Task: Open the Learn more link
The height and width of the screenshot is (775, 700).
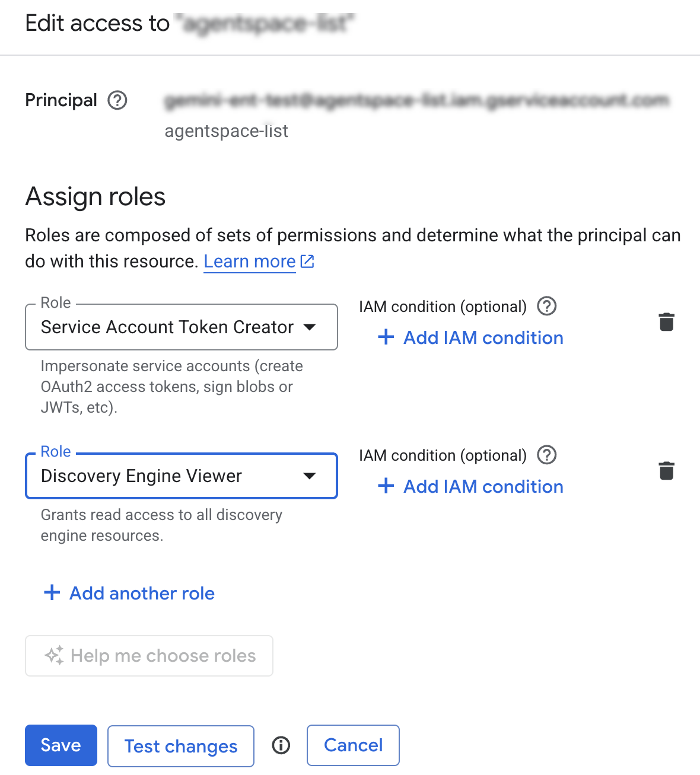Action: [249, 261]
